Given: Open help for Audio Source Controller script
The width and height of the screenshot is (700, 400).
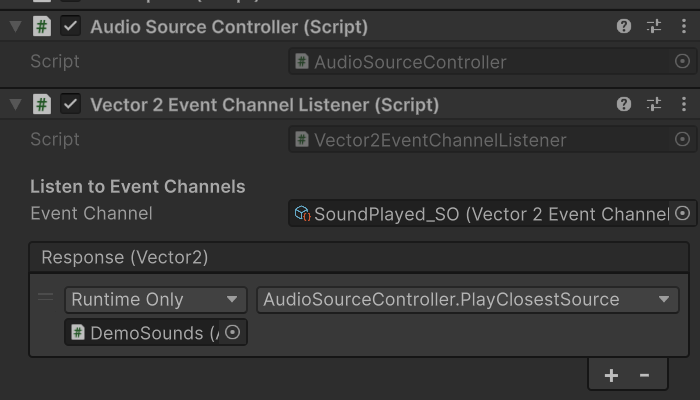Looking at the screenshot, I should (x=624, y=27).
